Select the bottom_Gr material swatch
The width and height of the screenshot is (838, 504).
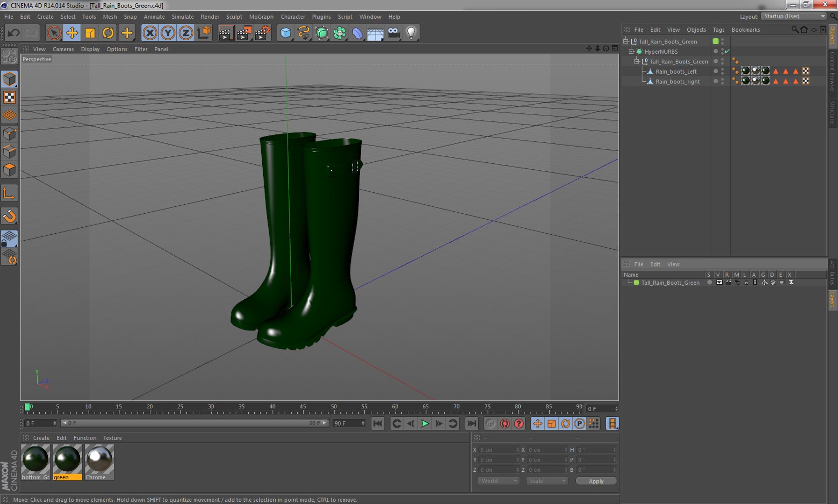35,462
